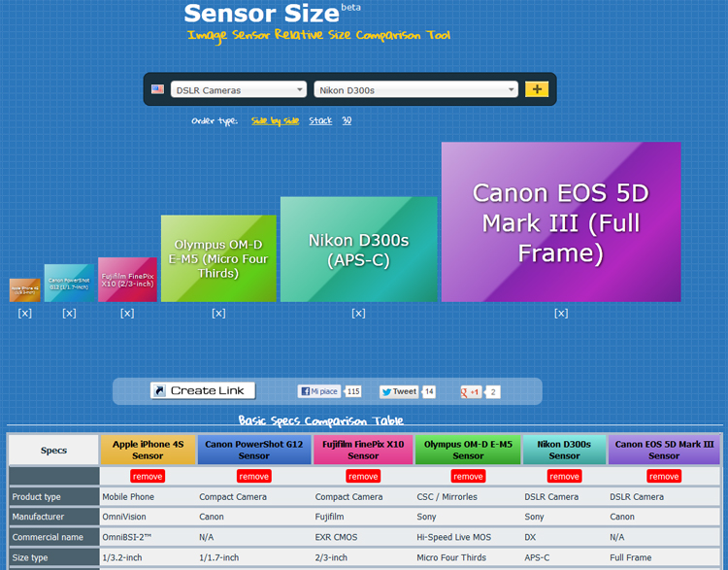Image resolution: width=728 pixels, height=570 pixels.
Task: Click the US flag language icon
Action: (x=157, y=89)
